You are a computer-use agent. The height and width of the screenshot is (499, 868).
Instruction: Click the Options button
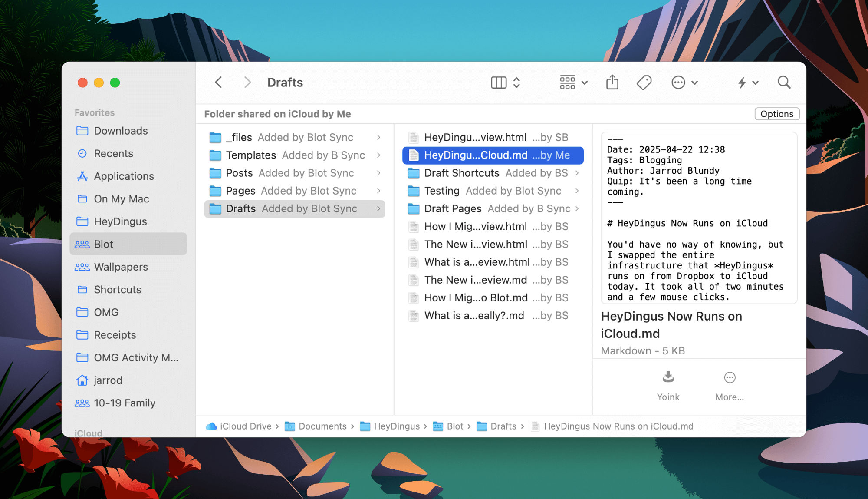[x=776, y=114]
